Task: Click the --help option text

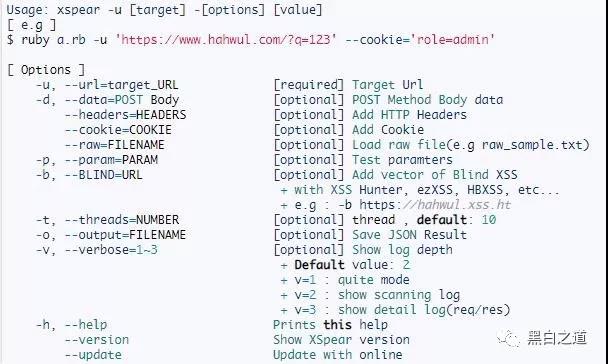Action: (86, 324)
